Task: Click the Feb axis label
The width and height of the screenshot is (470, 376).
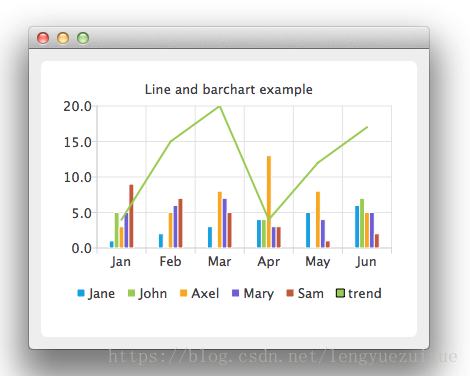Action: [x=170, y=261]
